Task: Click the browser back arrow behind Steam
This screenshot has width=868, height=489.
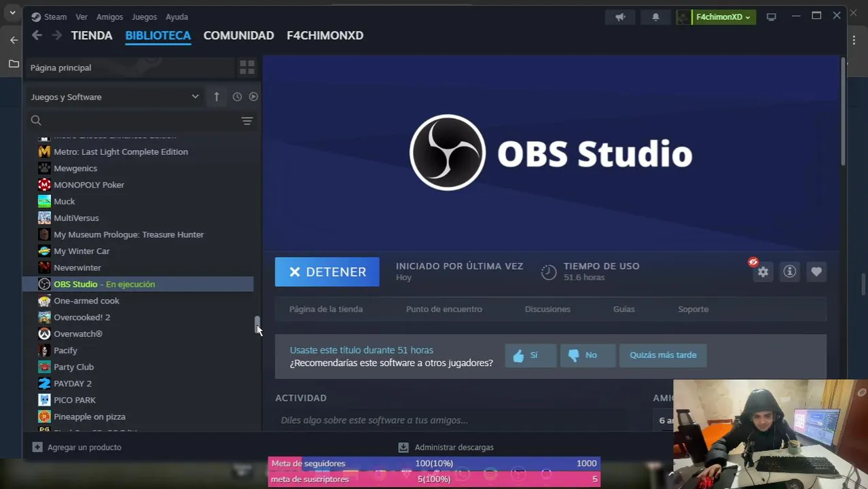Action: click(x=14, y=40)
